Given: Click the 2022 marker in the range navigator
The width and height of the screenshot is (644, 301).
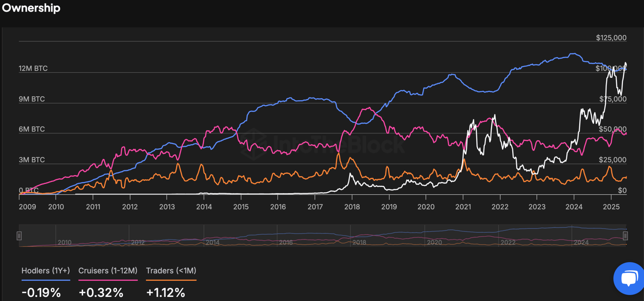Looking at the screenshot, I should click(508, 242).
